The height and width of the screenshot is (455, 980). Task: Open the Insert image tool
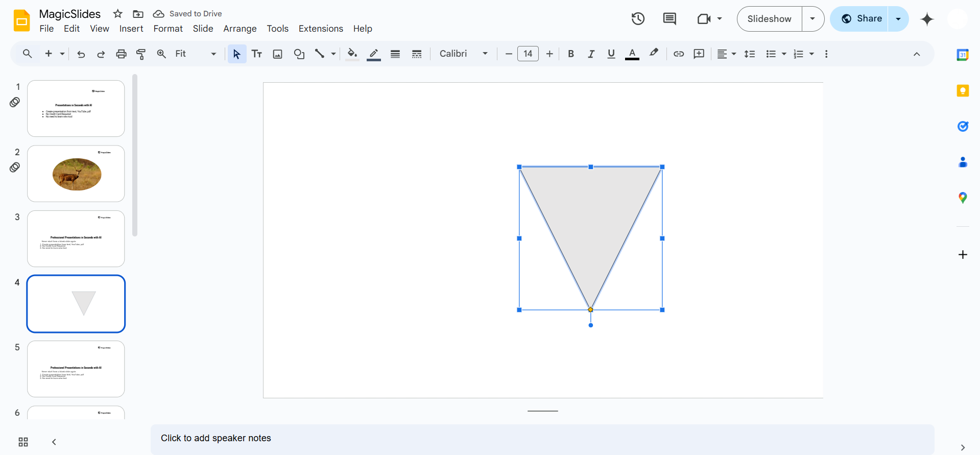(277, 54)
